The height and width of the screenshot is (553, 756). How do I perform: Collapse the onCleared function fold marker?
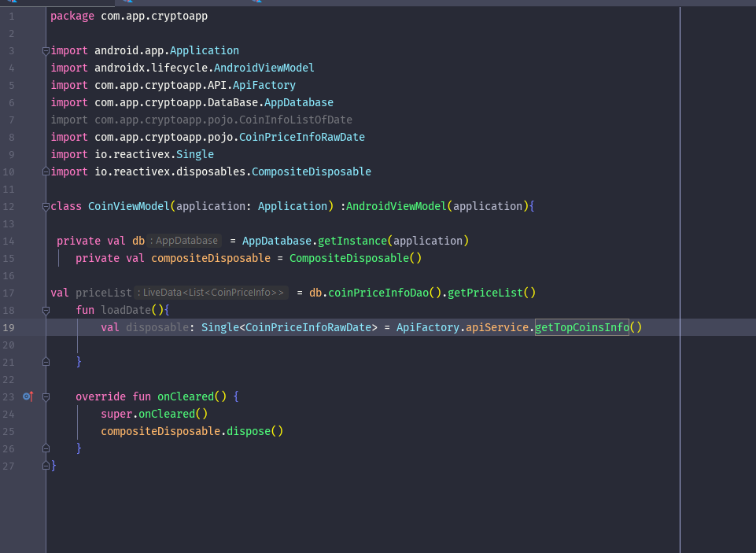point(46,397)
